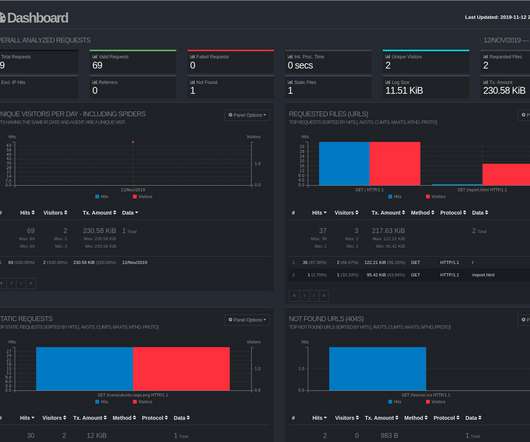
Task: Sort Not Found URLs table by Tx. Amount
Action: tap(382, 418)
